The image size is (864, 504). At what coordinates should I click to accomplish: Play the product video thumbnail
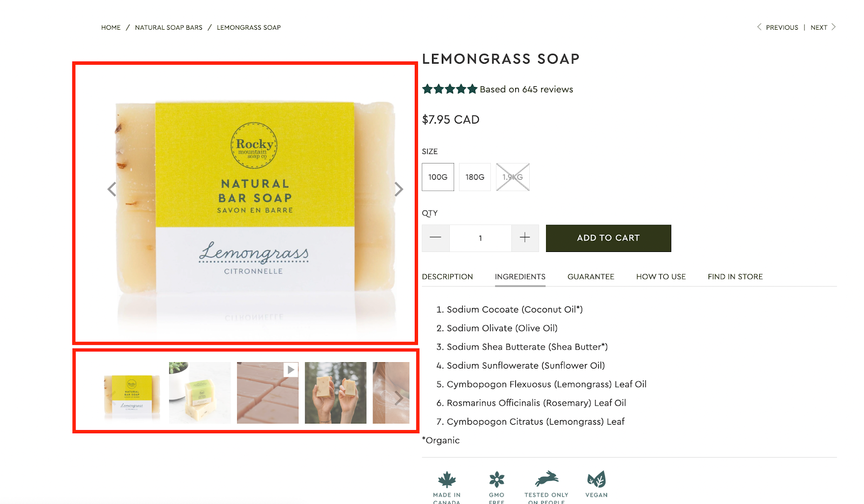[268, 393]
